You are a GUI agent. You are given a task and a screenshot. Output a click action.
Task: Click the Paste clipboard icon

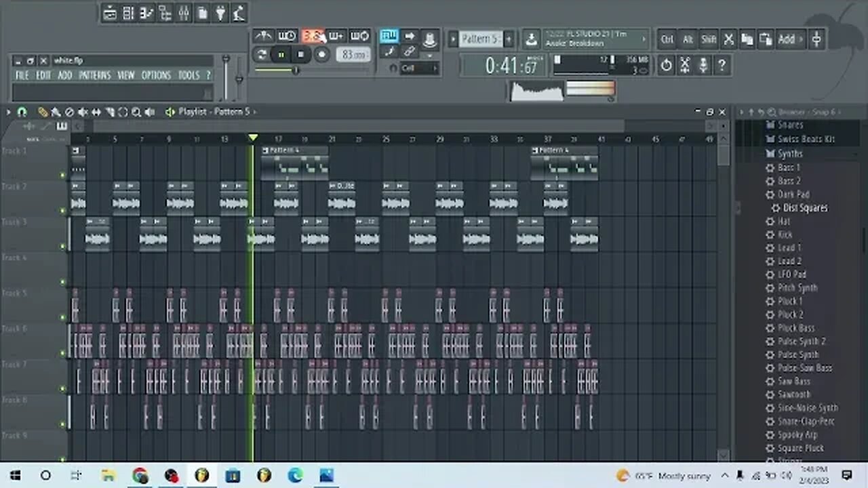coord(766,39)
